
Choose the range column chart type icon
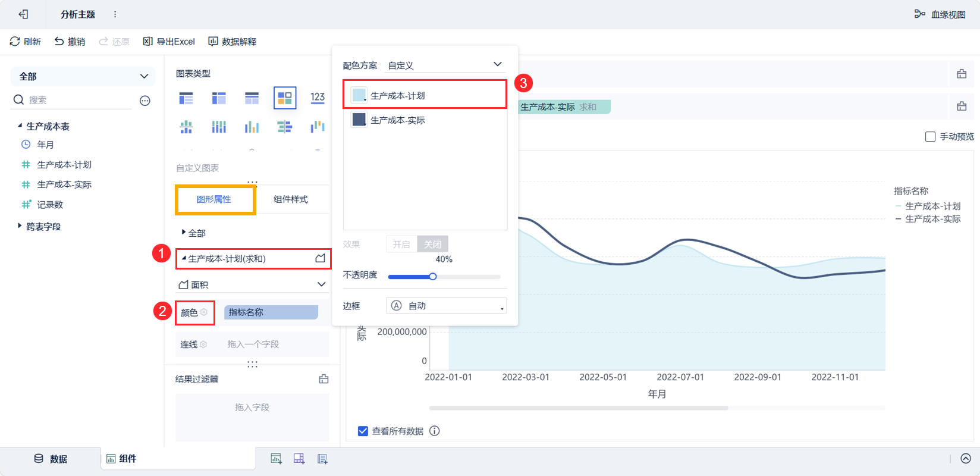(x=318, y=127)
